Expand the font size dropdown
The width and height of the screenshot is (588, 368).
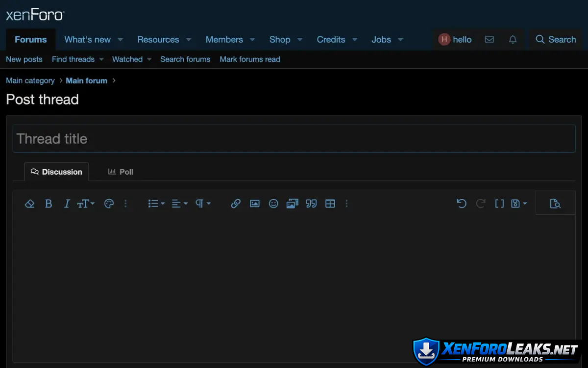[86, 204]
